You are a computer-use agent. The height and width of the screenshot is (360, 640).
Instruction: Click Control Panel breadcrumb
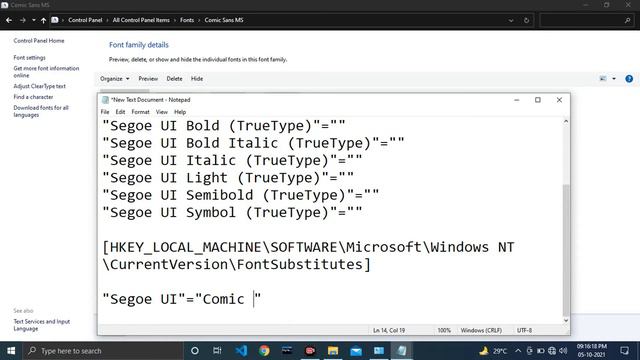[85, 20]
